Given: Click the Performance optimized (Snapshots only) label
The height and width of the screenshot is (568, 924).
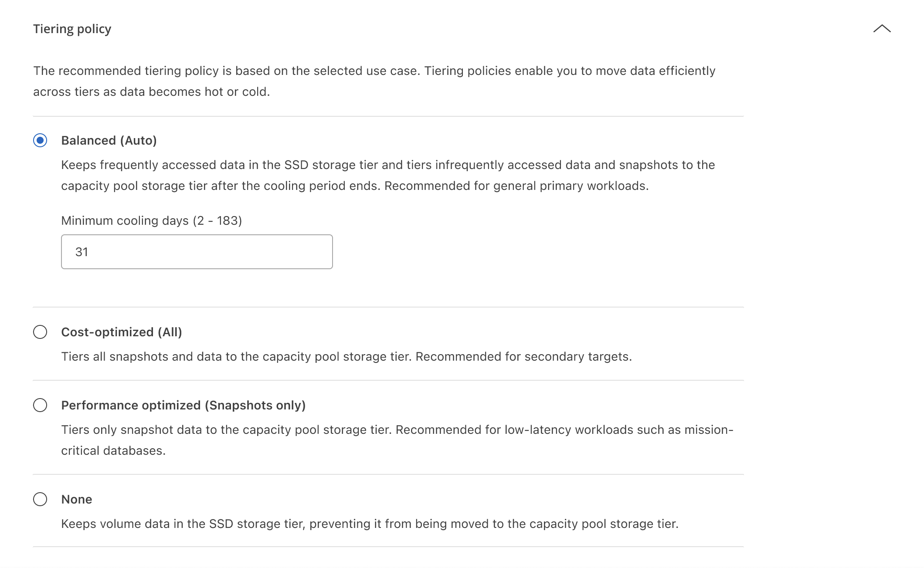Looking at the screenshot, I should [x=183, y=405].
